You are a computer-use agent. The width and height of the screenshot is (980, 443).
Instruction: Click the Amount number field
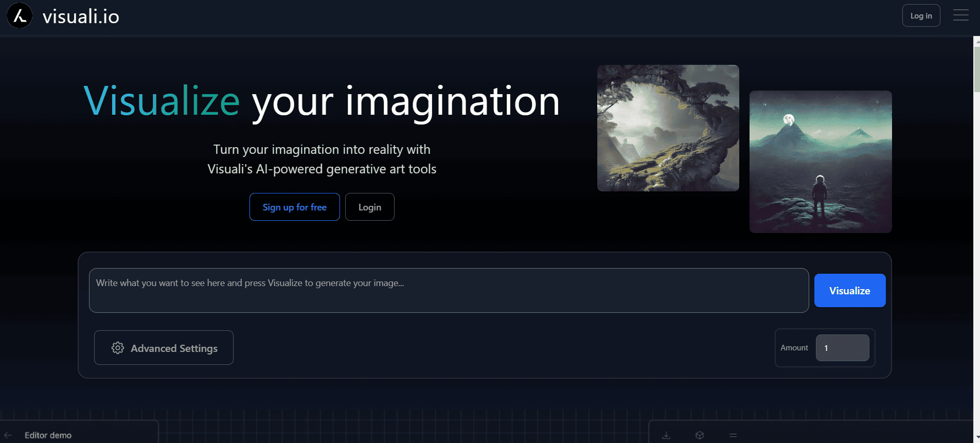[x=843, y=348]
